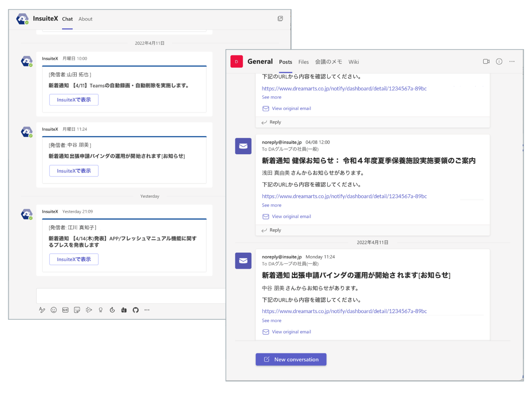The image size is (532, 399).
Task: Open dashboard URL in topmost General post
Action: 344,89
